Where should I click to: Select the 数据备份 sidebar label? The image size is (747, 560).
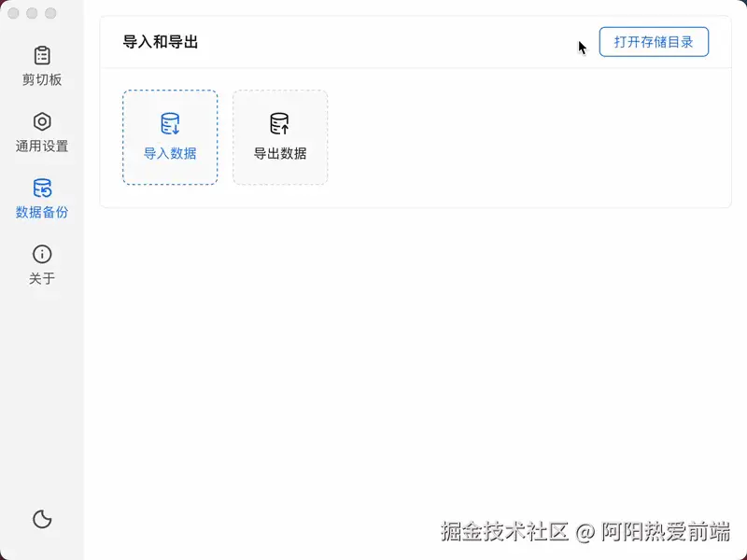coord(42,212)
